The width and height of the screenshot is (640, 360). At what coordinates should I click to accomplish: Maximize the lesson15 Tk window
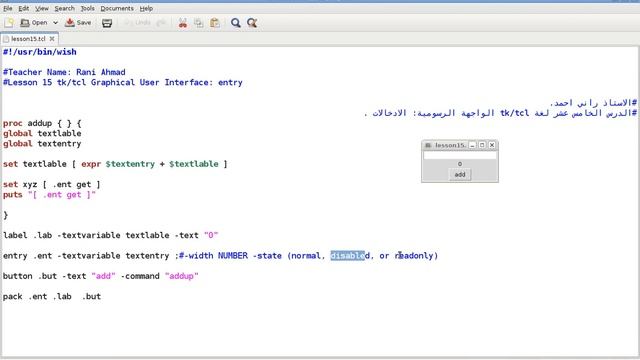click(x=482, y=145)
